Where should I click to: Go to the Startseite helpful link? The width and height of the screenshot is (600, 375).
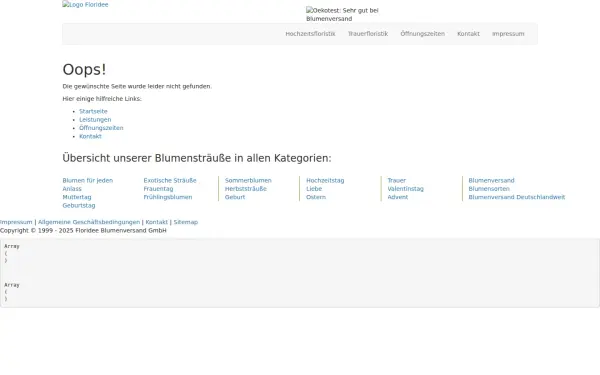(x=93, y=111)
